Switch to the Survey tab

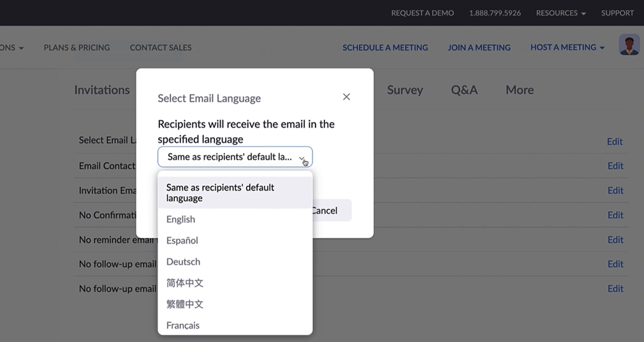pyautogui.click(x=405, y=90)
